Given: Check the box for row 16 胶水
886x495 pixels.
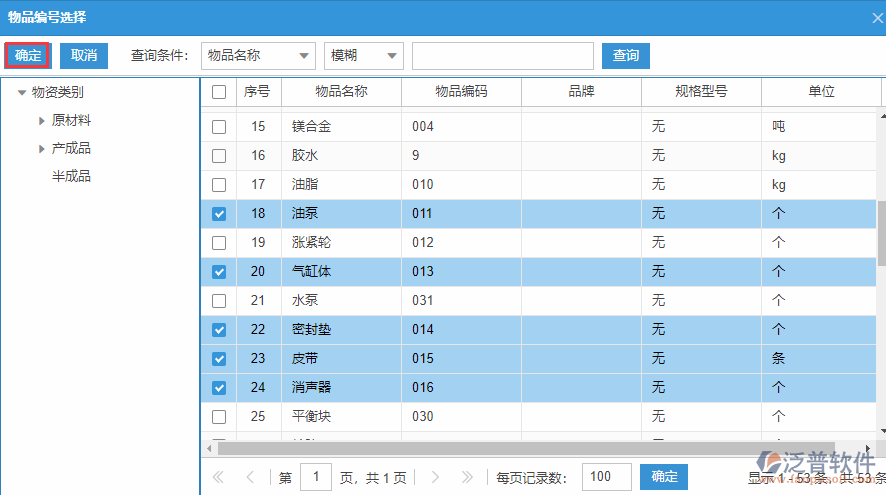Looking at the screenshot, I should point(219,155).
